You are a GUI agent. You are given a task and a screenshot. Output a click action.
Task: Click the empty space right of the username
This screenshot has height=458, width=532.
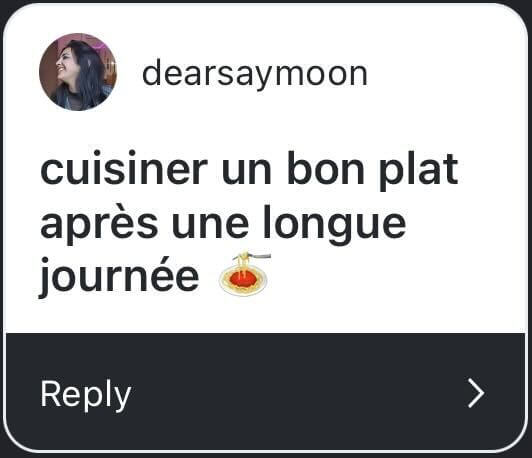(x=441, y=74)
